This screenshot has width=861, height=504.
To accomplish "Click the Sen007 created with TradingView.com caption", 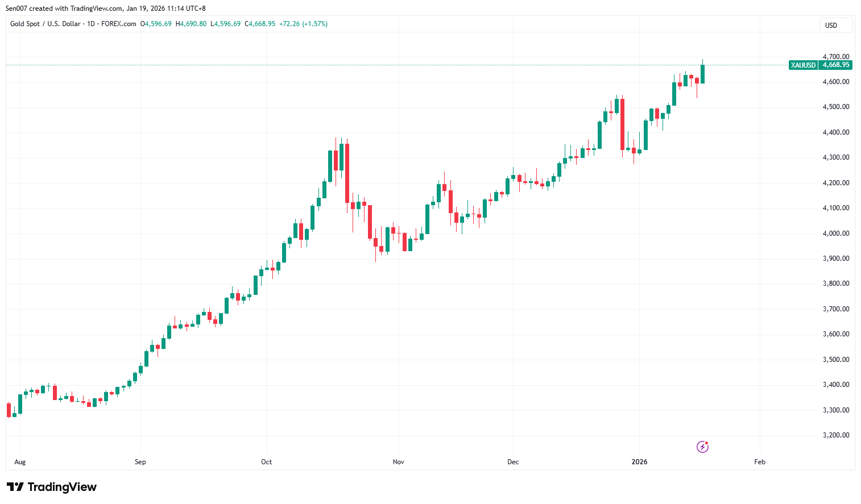I will click(x=105, y=9).
